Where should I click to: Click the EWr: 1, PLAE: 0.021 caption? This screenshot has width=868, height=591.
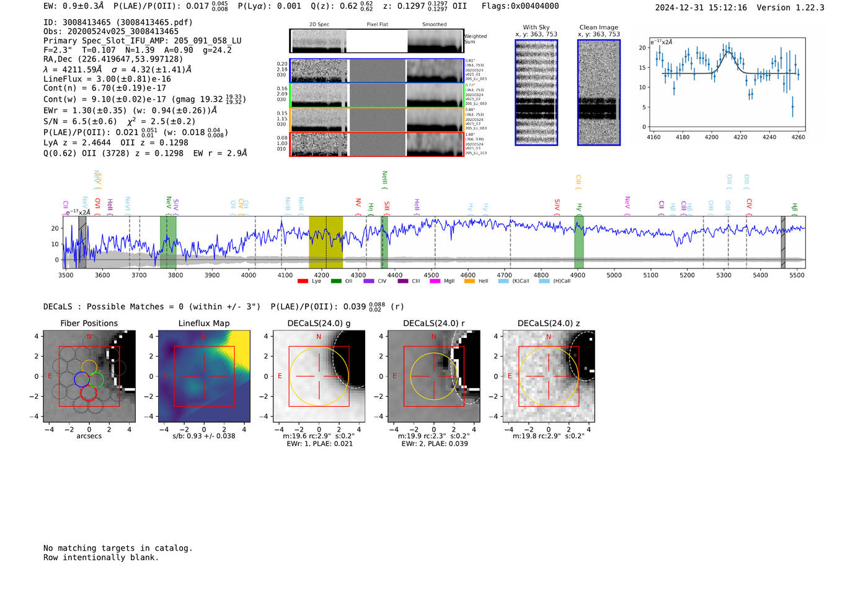(x=320, y=443)
